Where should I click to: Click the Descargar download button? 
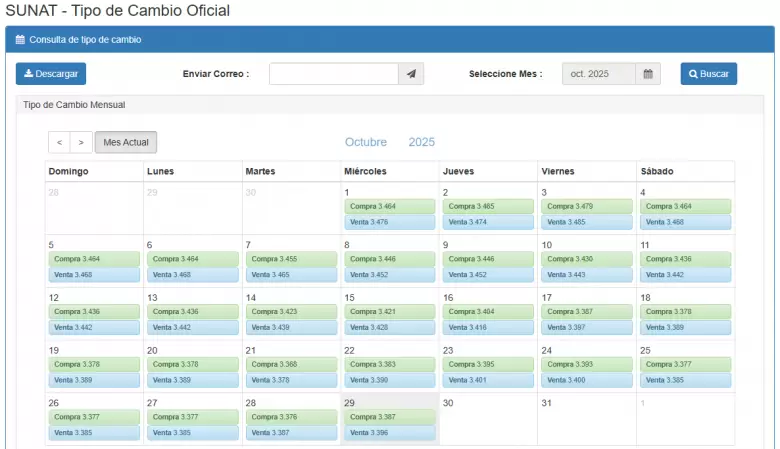[x=51, y=74]
